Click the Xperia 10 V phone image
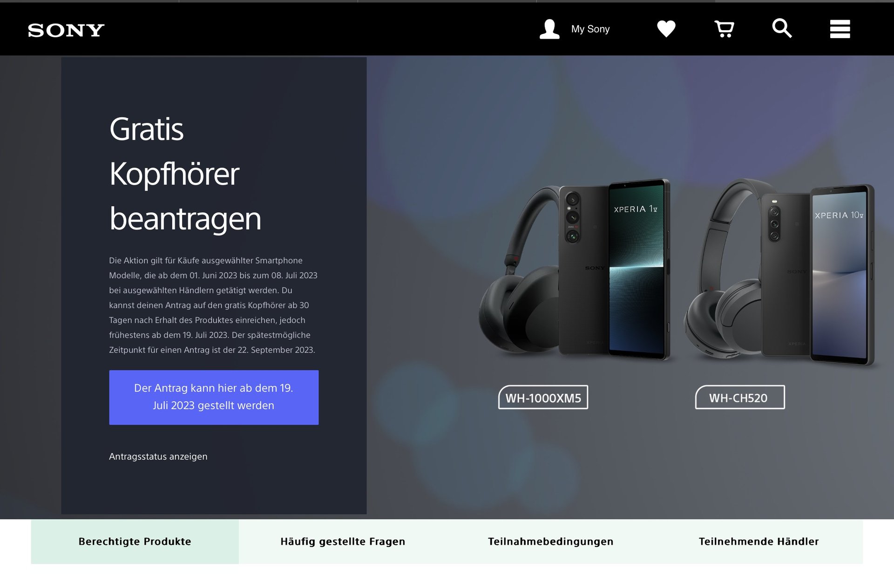Image resolution: width=894 pixels, height=588 pixels. (818, 275)
